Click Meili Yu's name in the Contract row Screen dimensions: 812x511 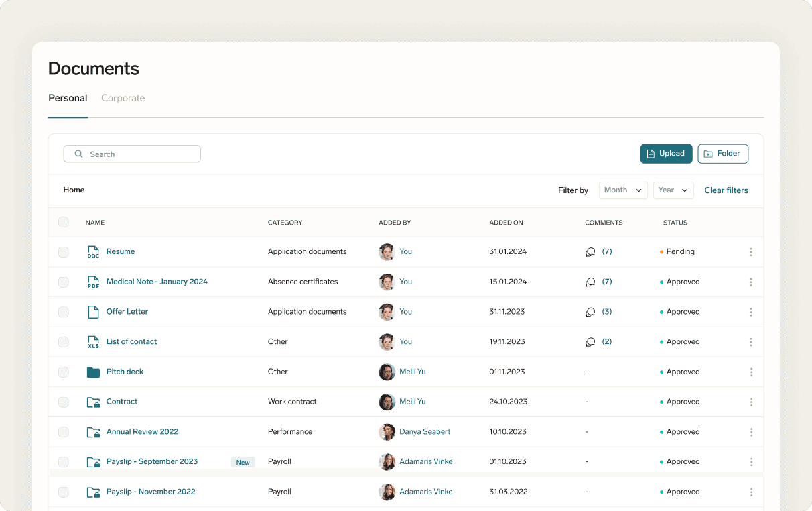click(x=413, y=402)
